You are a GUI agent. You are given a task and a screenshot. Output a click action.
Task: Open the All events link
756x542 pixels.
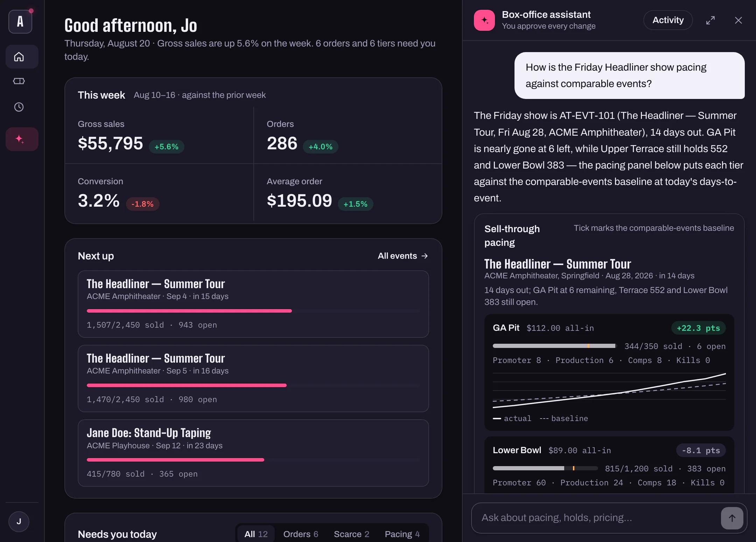403,256
